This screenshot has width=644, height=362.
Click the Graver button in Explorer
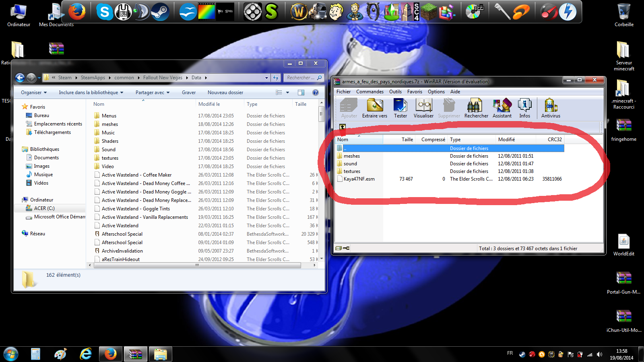(189, 93)
